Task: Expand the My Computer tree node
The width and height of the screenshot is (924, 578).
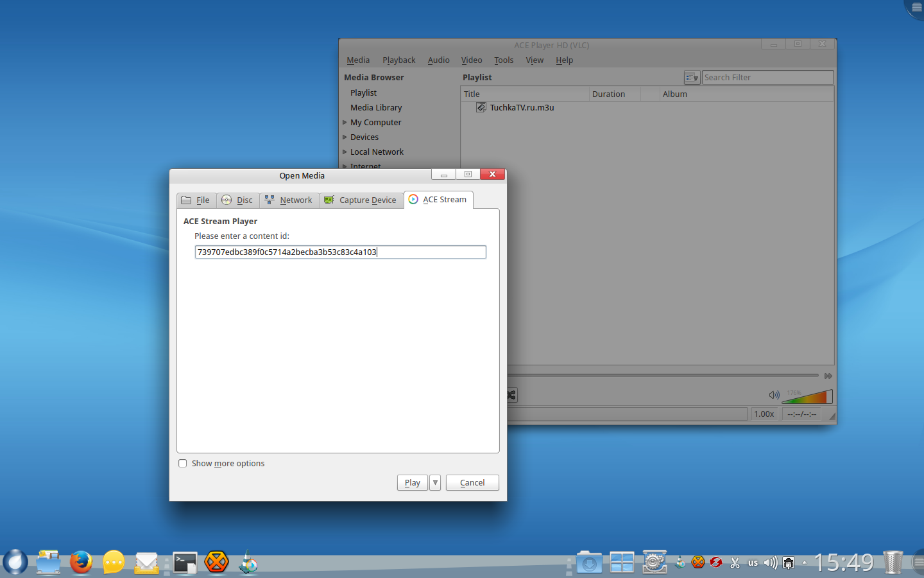Action: pos(345,123)
